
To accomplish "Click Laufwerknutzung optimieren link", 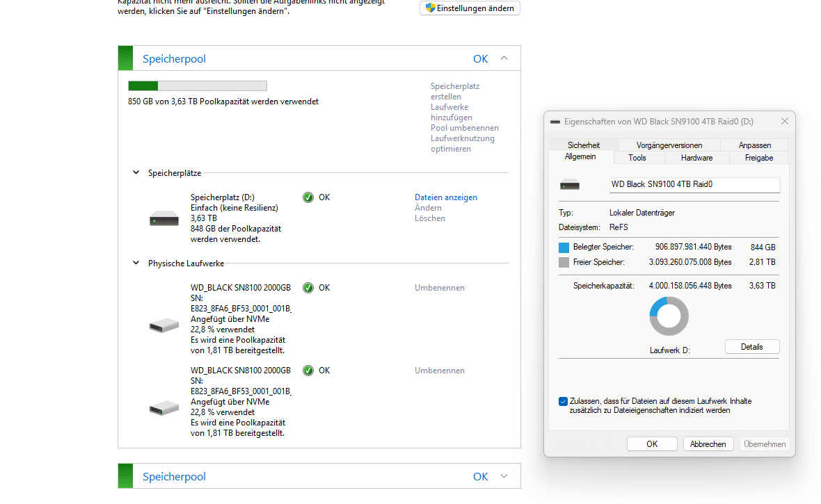I will [463, 143].
